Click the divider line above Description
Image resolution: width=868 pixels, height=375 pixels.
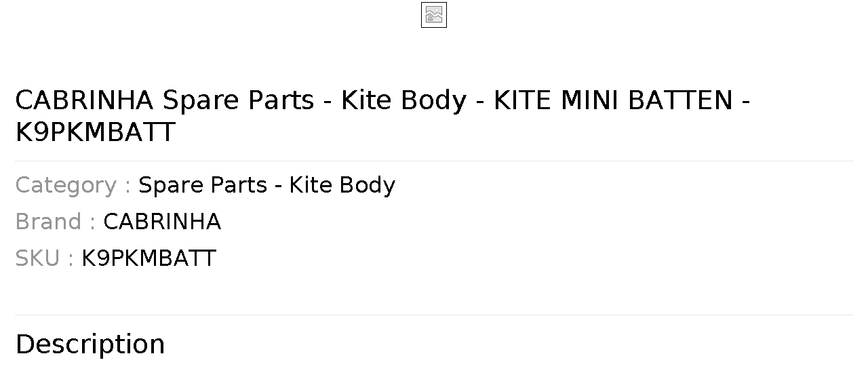tap(434, 315)
